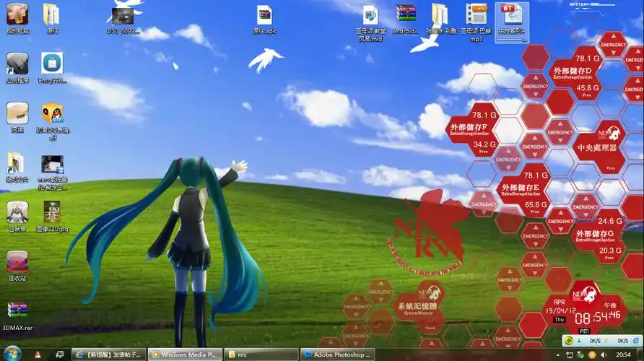Switch to Windows Media Player taskbar item
This screenshot has height=361, width=644.
[x=185, y=355]
